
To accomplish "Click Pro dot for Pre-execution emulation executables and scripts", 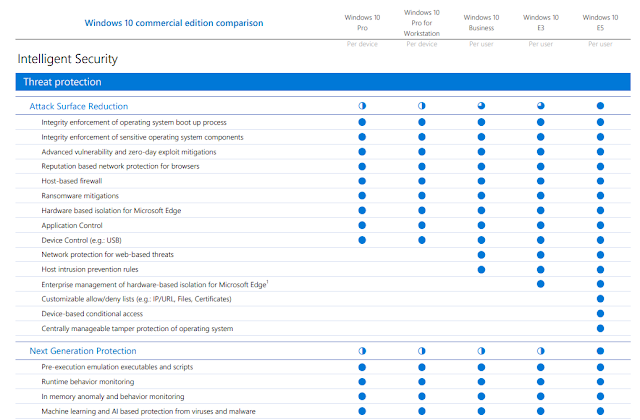I will tap(362, 367).
